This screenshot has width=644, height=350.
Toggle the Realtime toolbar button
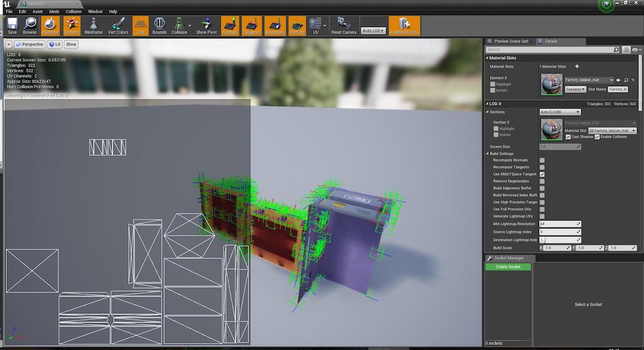[x=50, y=26]
